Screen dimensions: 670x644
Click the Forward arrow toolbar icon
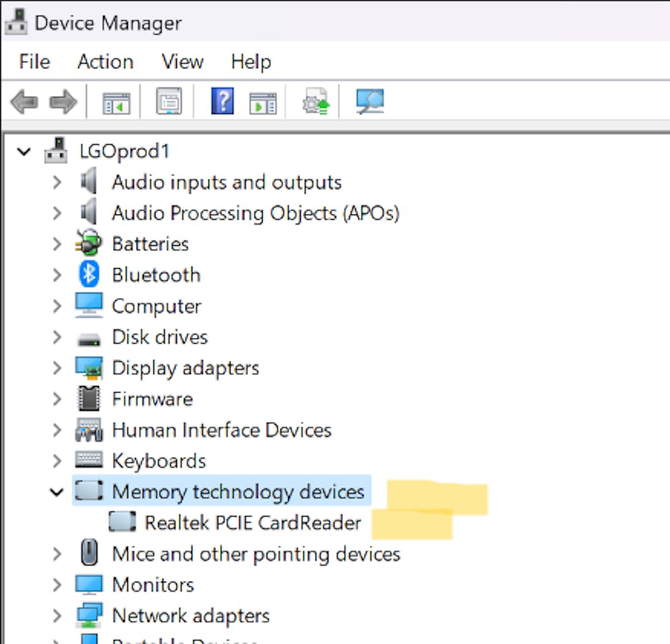click(63, 103)
